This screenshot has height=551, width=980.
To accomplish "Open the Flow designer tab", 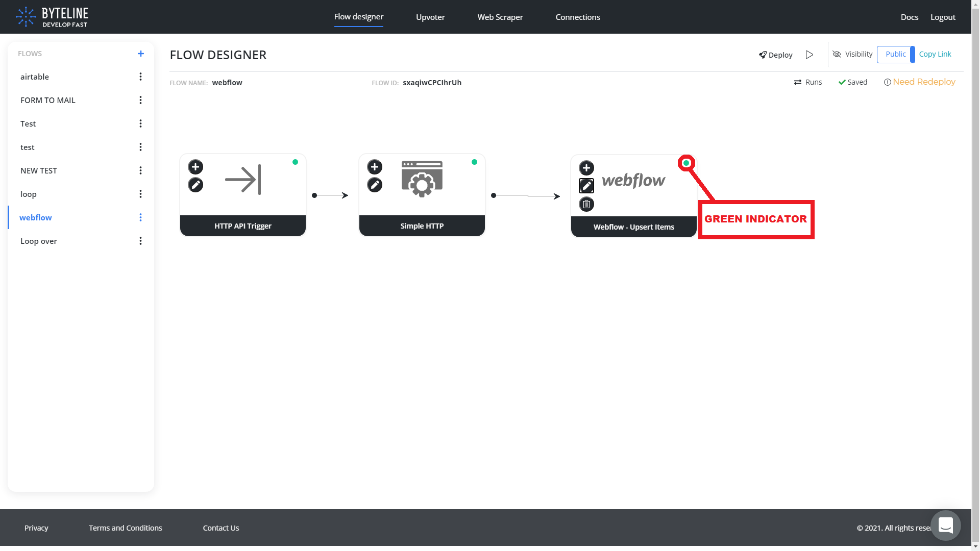I will pyautogui.click(x=359, y=17).
